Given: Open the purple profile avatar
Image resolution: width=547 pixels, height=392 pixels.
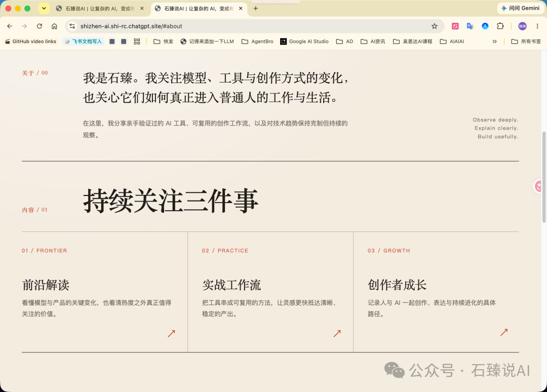Looking at the screenshot, I should [x=522, y=26].
